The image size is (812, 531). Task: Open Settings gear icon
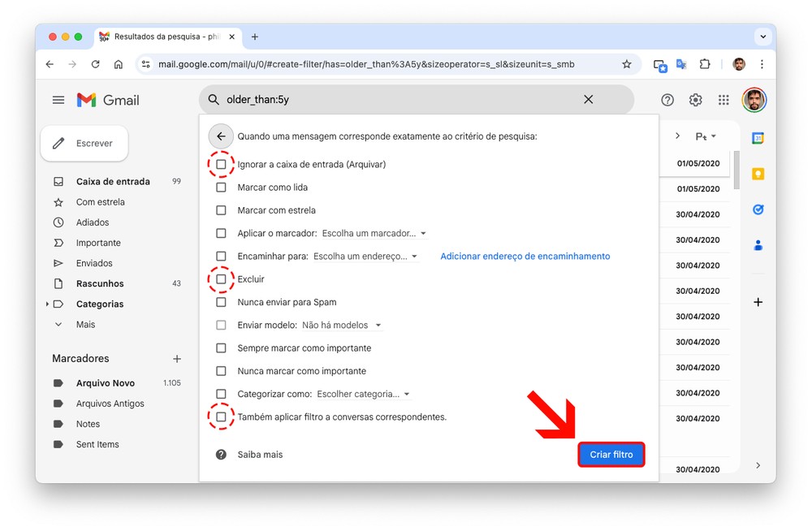point(696,100)
